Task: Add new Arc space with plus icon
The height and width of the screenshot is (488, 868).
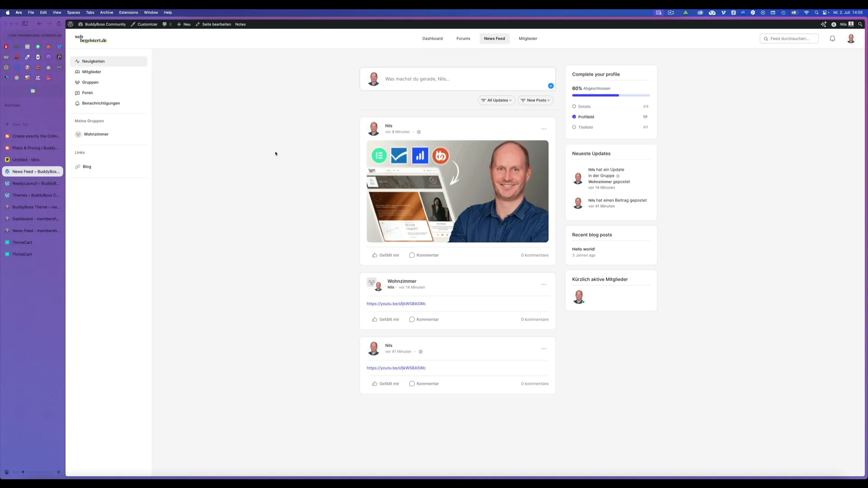Action: tap(58, 472)
